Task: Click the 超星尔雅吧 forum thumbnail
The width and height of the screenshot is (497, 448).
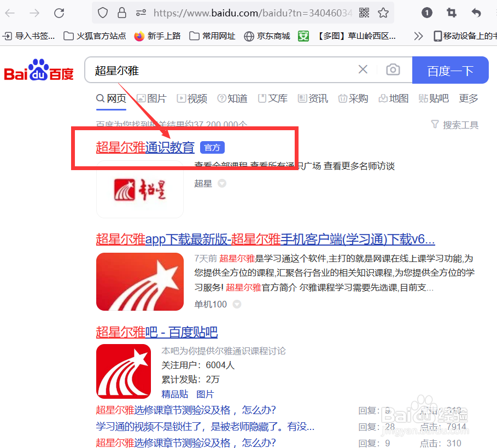Action: pos(124,371)
